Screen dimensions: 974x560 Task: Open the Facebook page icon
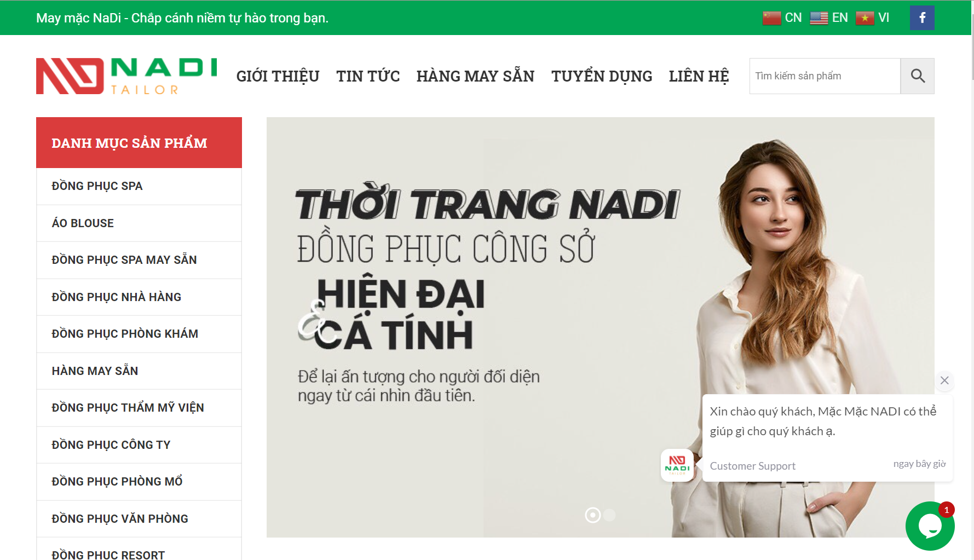[x=922, y=18]
